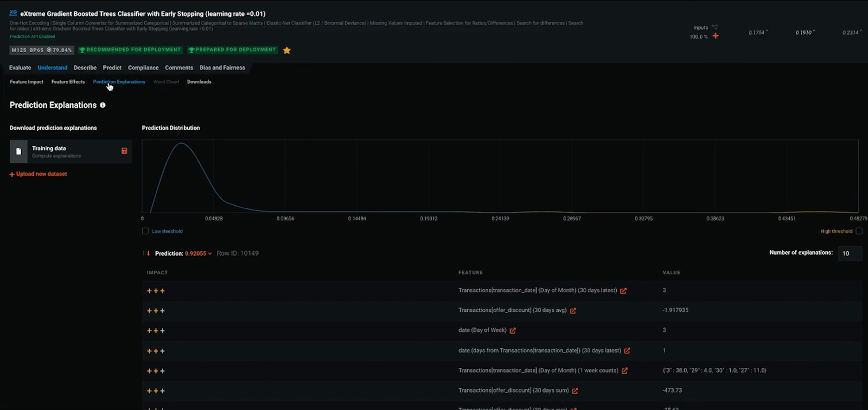Screen dimensions: 868x410
Task: Click the Prediction API Enabled label
Action: [33, 36]
